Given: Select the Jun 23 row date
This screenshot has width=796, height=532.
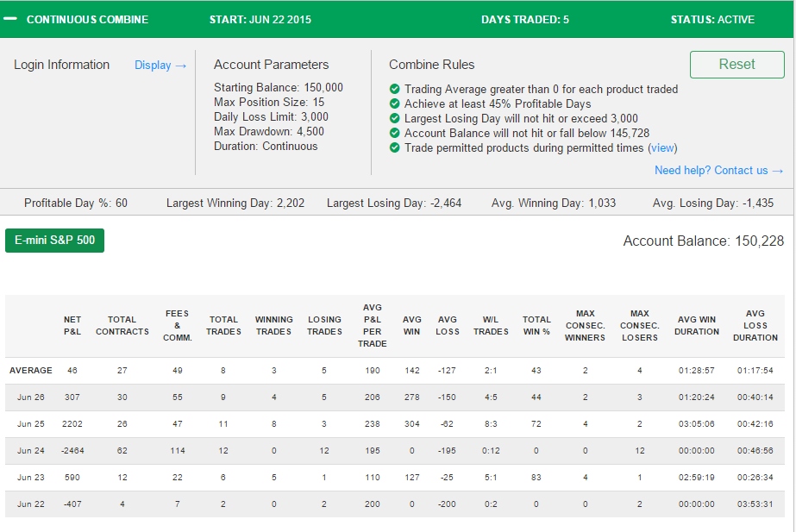Looking at the screenshot, I should tap(31, 478).
